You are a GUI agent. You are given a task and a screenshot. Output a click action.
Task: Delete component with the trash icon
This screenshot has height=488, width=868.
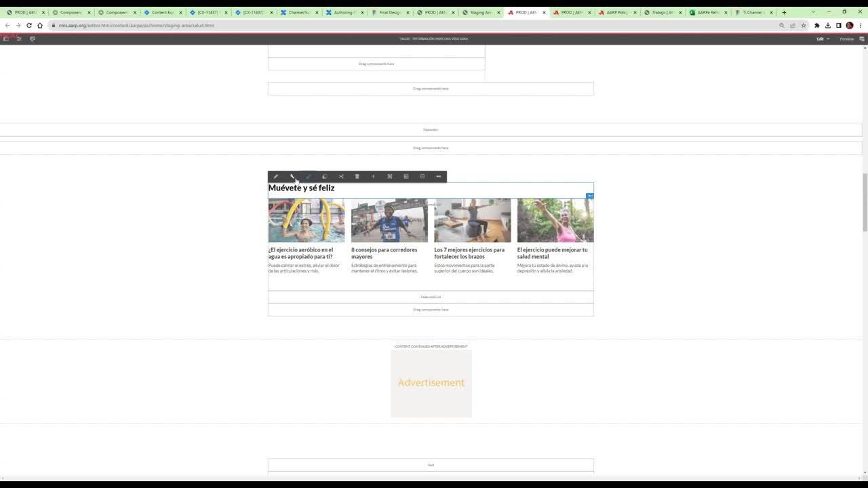[x=357, y=176]
